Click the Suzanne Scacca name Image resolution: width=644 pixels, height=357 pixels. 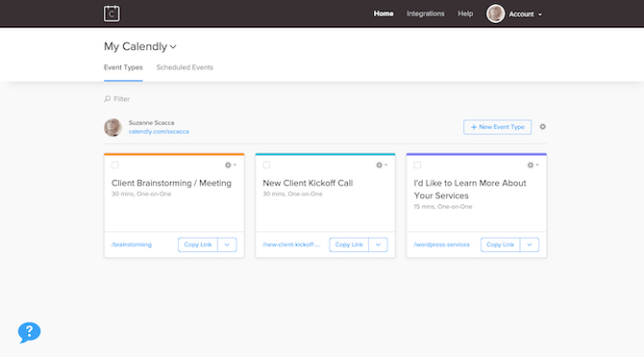(151, 122)
